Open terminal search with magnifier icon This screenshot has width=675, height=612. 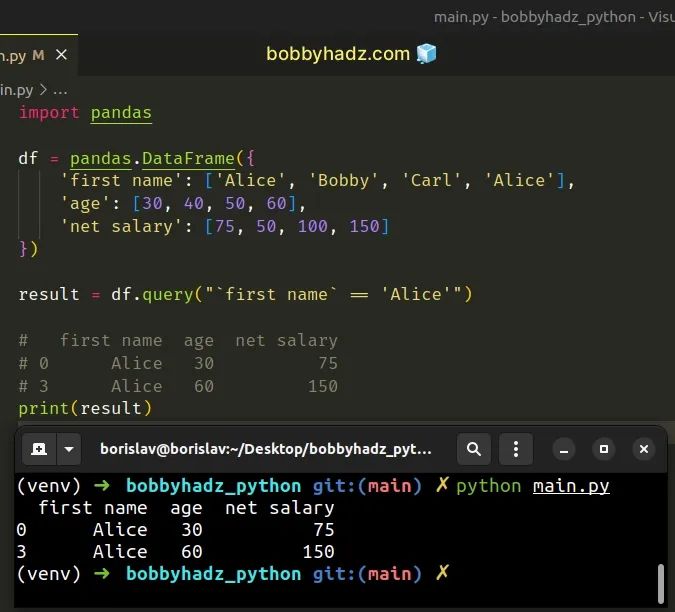pyautogui.click(x=474, y=449)
